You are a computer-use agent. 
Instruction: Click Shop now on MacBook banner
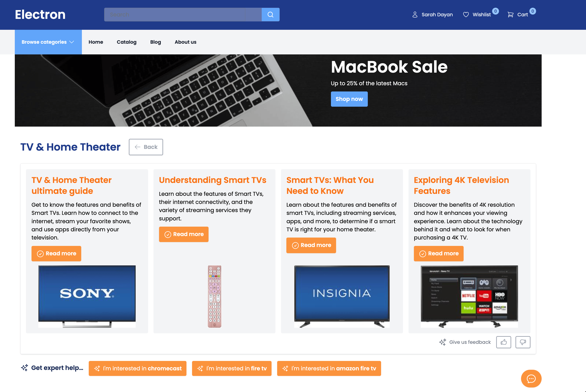click(349, 99)
